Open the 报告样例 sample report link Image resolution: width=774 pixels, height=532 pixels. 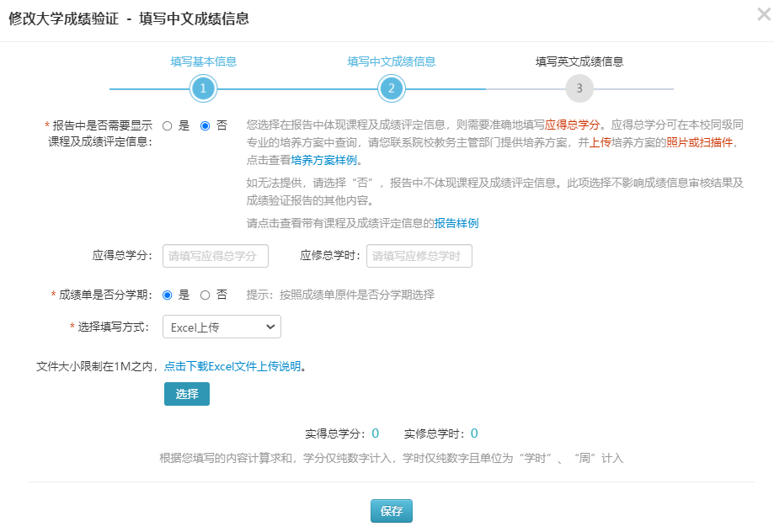click(457, 222)
